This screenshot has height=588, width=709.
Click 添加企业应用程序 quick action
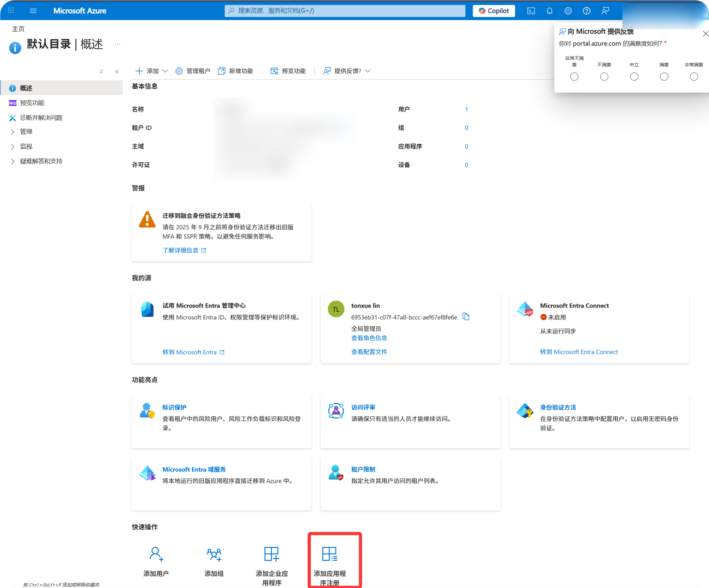pyautogui.click(x=272, y=566)
